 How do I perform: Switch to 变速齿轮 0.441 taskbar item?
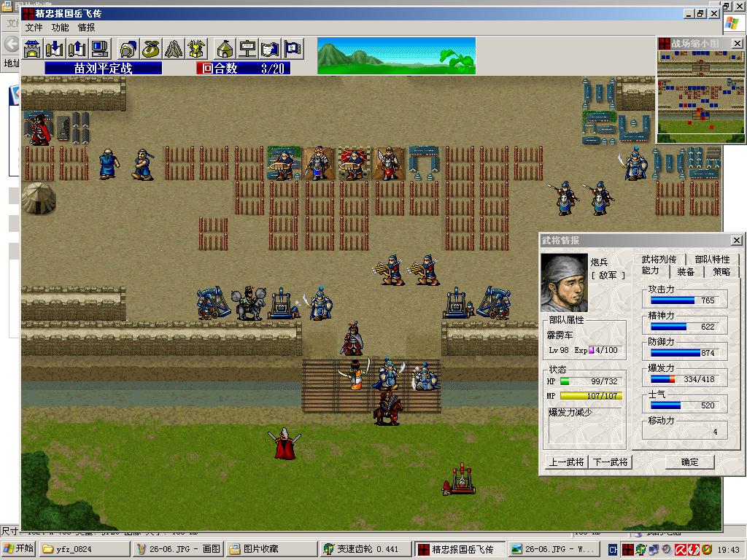point(365,549)
